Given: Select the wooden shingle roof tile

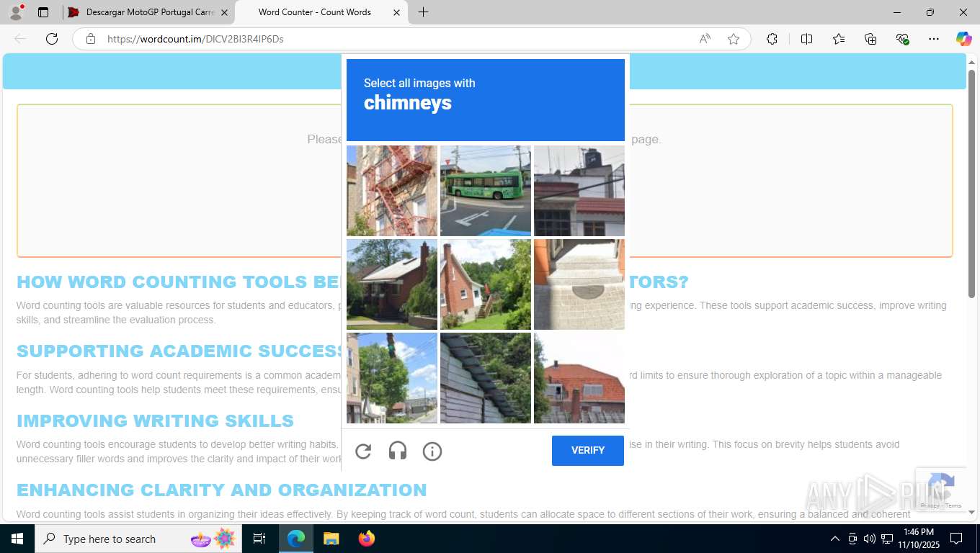Looking at the screenshot, I should point(486,378).
